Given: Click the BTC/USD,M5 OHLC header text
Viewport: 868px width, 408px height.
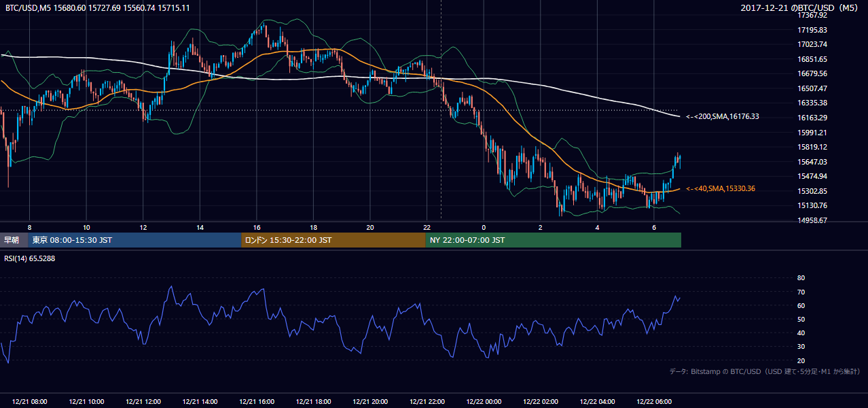Looking at the screenshot, I should pos(98,7).
